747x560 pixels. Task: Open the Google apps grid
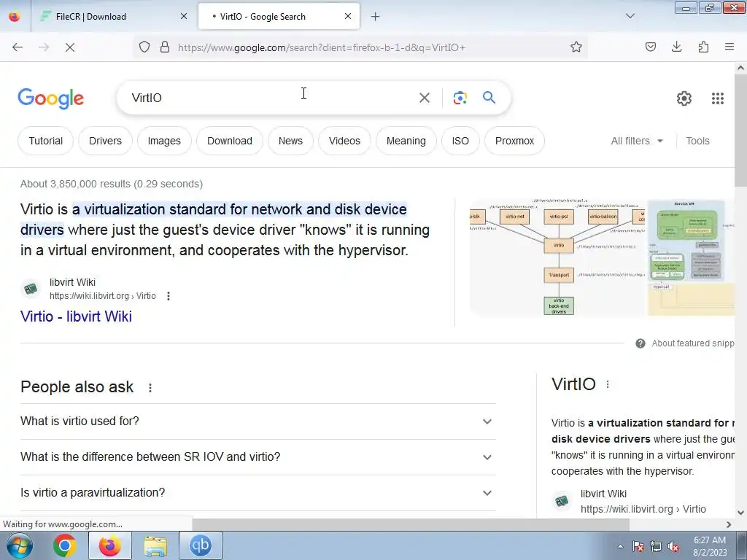[718, 98]
